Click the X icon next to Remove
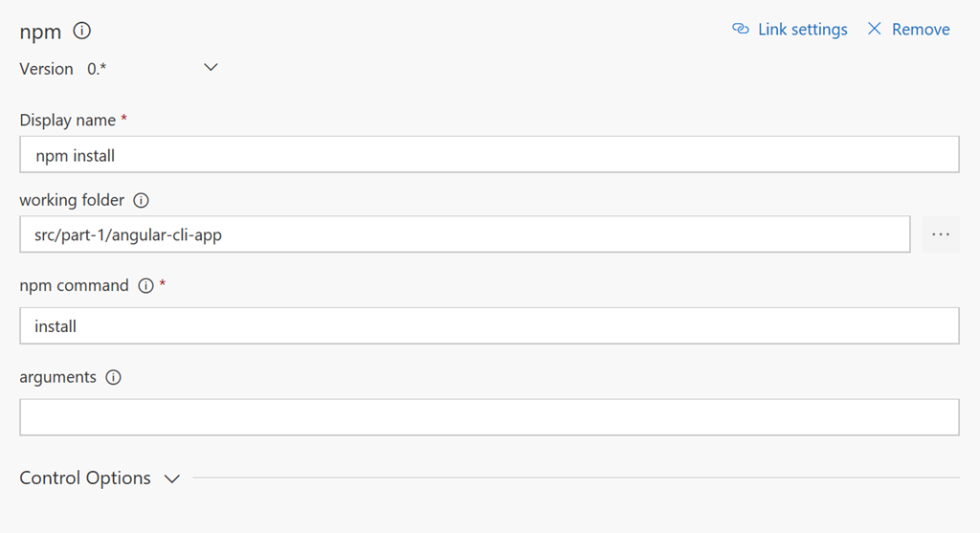980x533 pixels. coord(874,30)
